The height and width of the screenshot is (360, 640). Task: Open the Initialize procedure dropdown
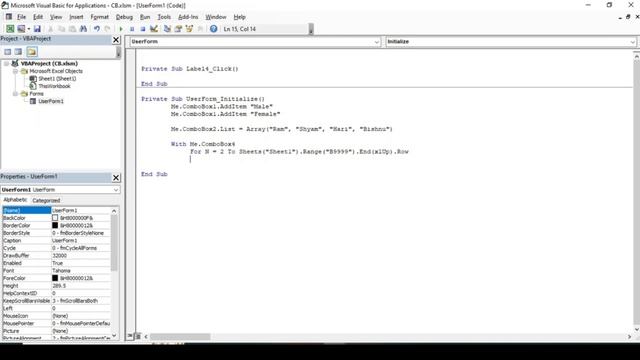click(632, 42)
